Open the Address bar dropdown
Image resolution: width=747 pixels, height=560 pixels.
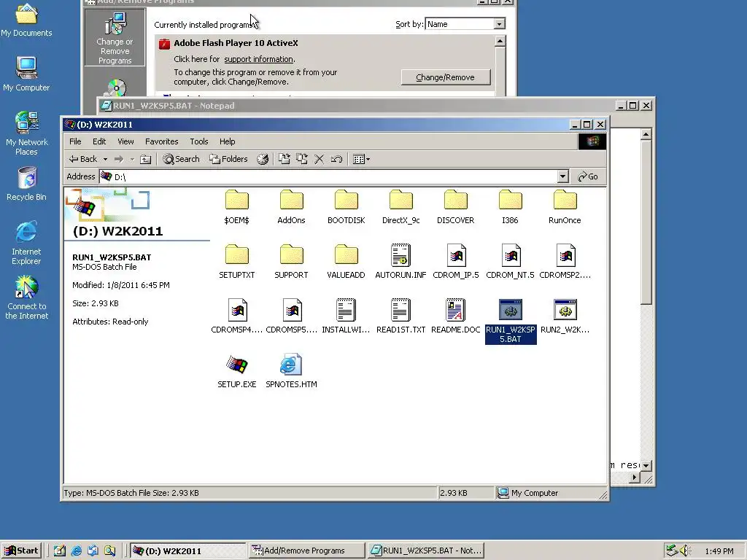[x=562, y=176]
